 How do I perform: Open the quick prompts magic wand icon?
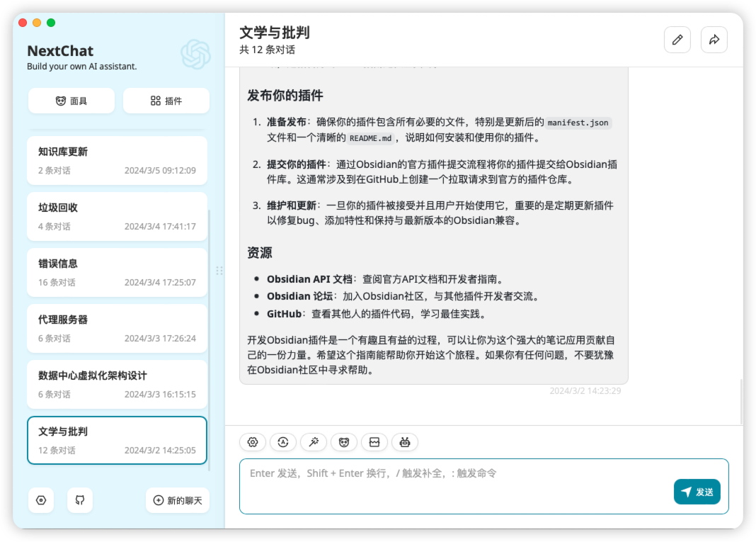(314, 442)
